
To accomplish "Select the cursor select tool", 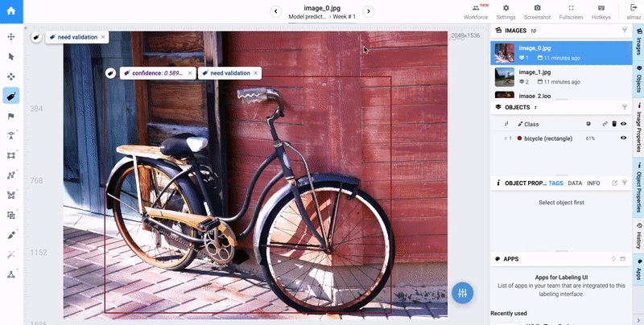I will [11, 56].
